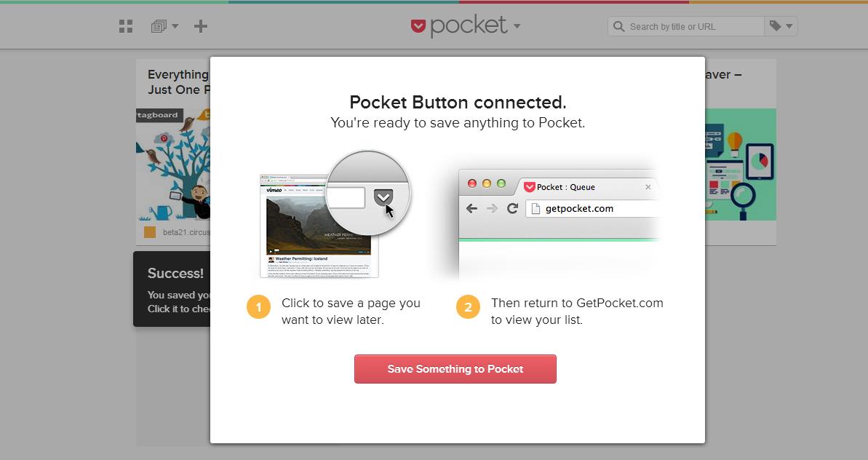Viewport: 868px width, 460px height.
Task: Open the bulk edit pages dropdown
Action: coord(164,26)
